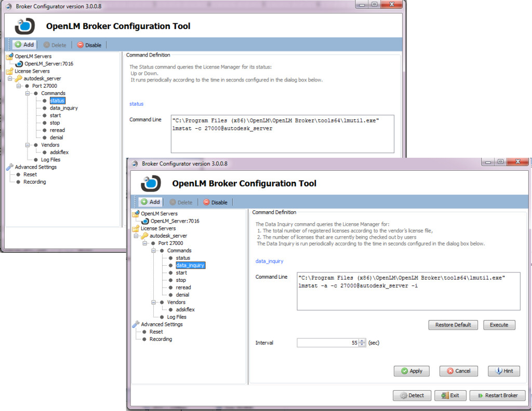
Task: Select OpenLM_Server:7016 in the back window tree
Action: click(48, 64)
